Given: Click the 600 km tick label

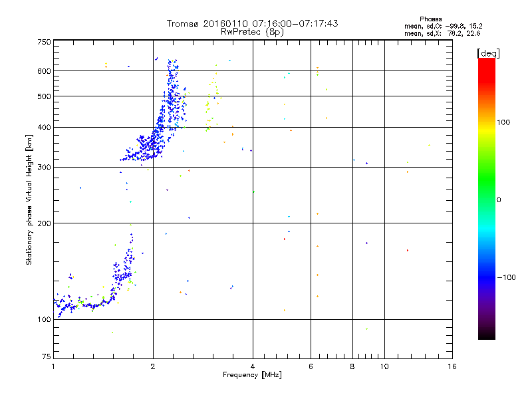Looking at the screenshot, I should [x=44, y=71].
